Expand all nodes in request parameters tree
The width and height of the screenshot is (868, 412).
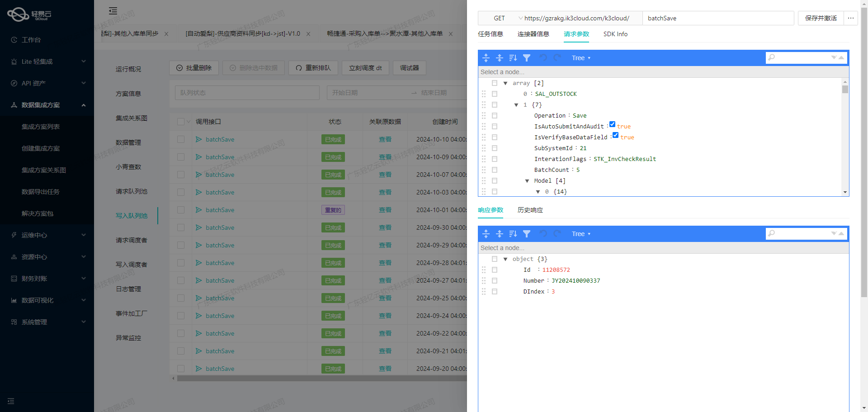click(486, 57)
